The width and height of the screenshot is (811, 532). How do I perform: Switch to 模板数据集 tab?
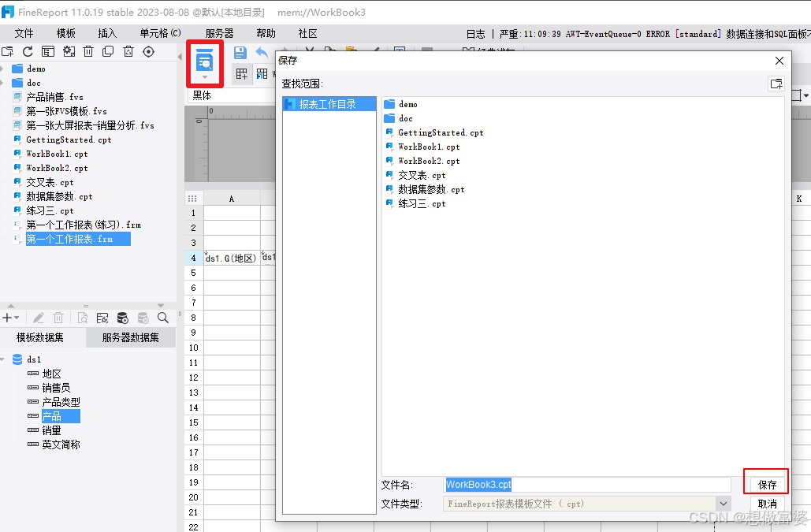point(40,337)
